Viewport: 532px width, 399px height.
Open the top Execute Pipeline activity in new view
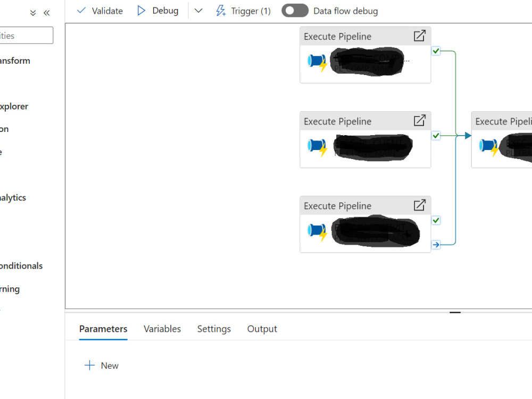tap(420, 36)
